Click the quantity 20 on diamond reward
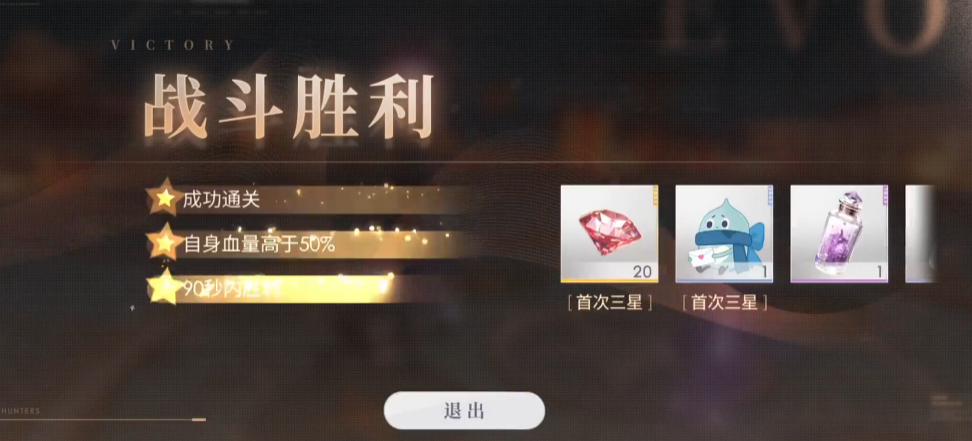972x441 pixels. (x=642, y=271)
